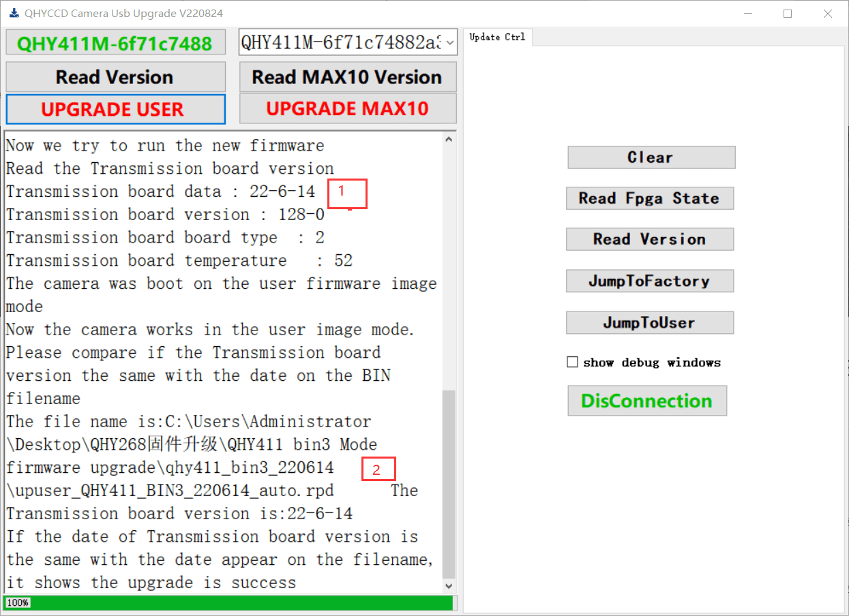This screenshot has height=616, width=849.
Task: Click the log line 'Transmission board data : 22-6-14'
Action: pos(161,191)
